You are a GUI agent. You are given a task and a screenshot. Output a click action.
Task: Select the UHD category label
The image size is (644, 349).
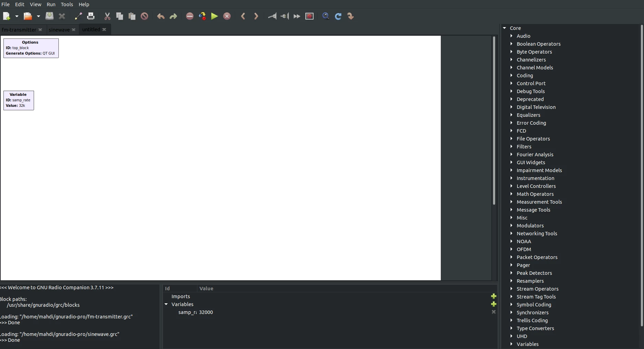(x=522, y=336)
